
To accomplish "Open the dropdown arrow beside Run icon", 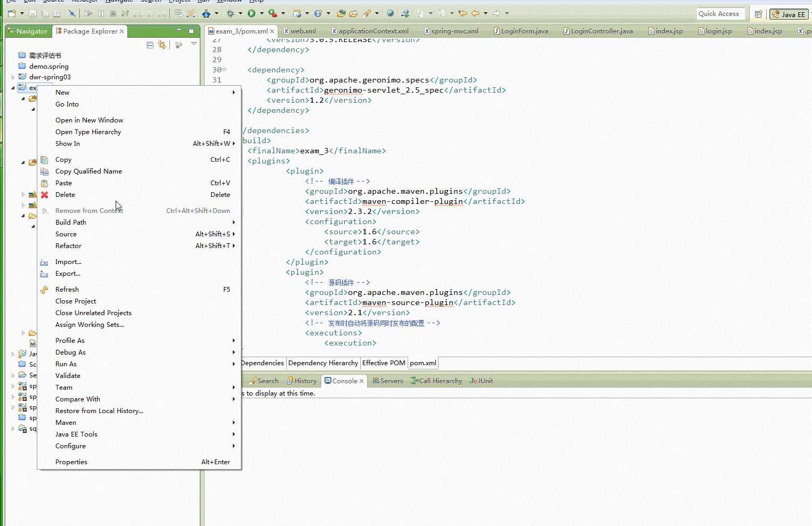I will point(262,13).
